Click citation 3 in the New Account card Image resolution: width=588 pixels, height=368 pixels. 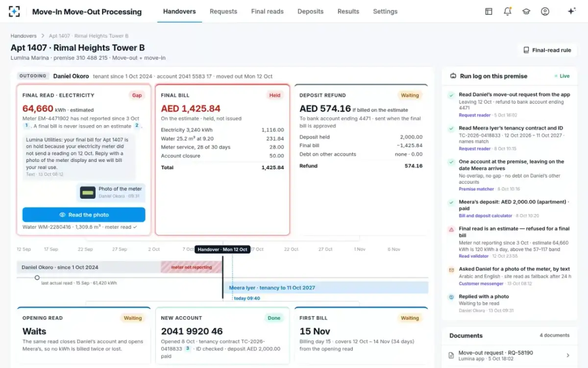188,348
